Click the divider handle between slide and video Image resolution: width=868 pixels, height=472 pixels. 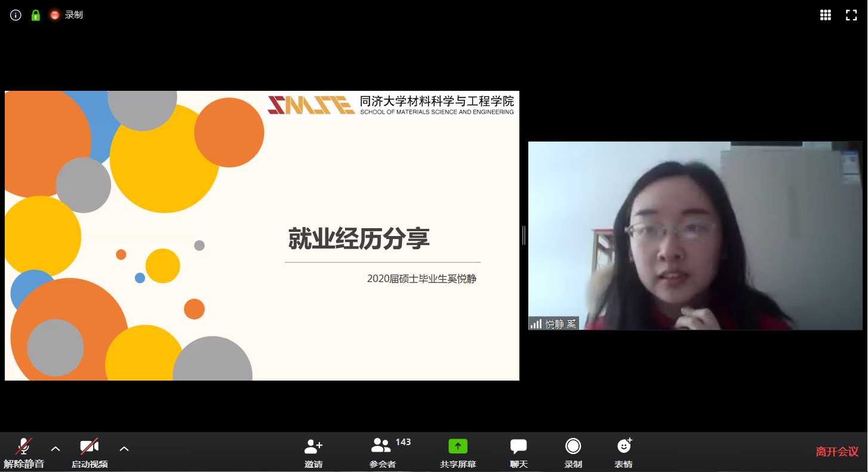click(x=524, y=235)
